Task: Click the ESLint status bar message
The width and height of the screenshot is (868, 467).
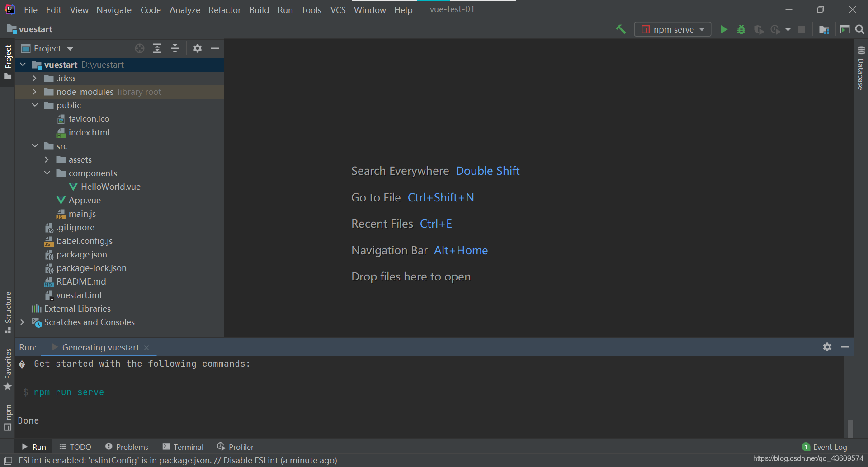Action: click(178, 461)
